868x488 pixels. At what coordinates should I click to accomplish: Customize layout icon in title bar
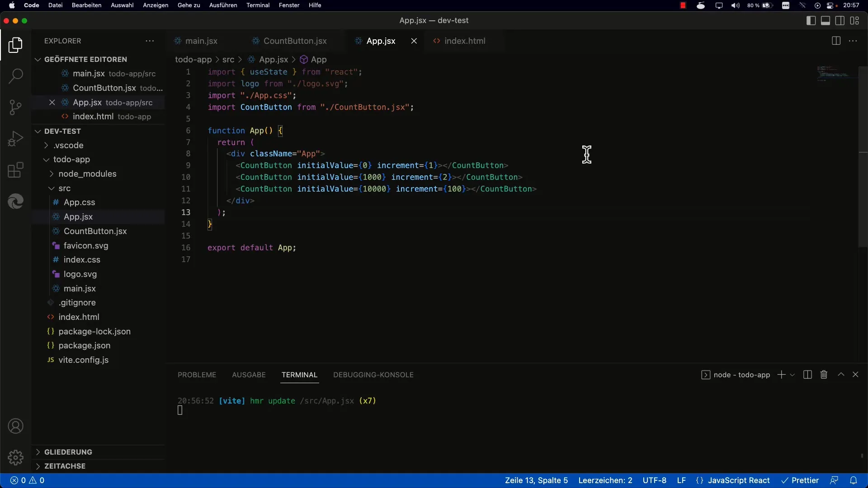854,21
